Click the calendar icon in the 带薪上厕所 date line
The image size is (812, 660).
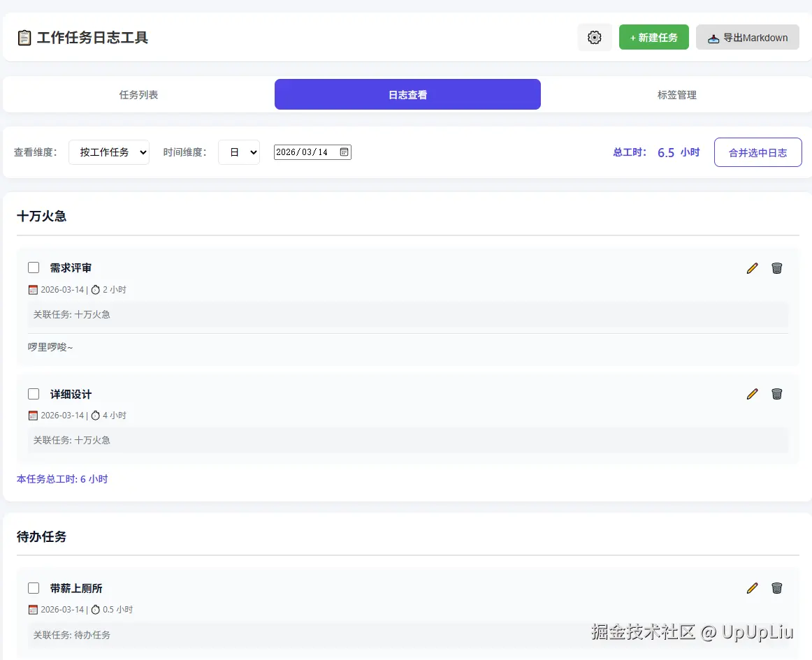pos(33,610)
